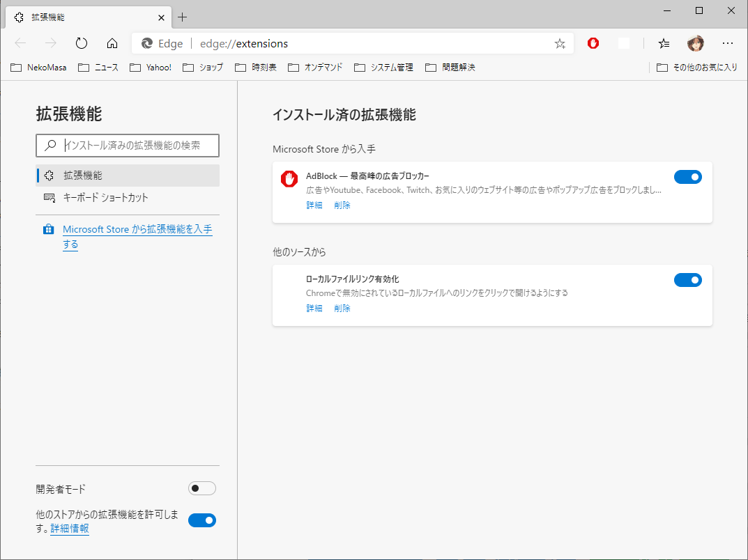The height and width of the screenshot is (560, 748).
Task: Click blank extension icon in toolbar
Action: click(623, 43)
